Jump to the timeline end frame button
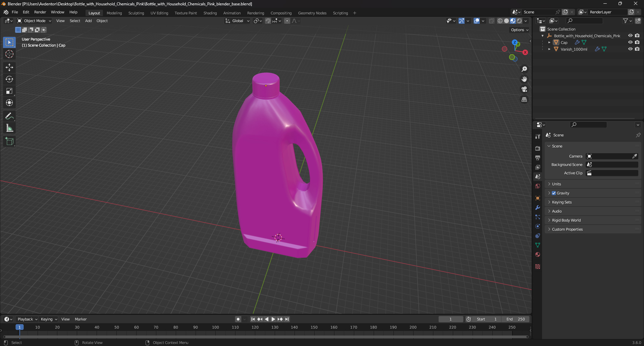 pos(287,319)
